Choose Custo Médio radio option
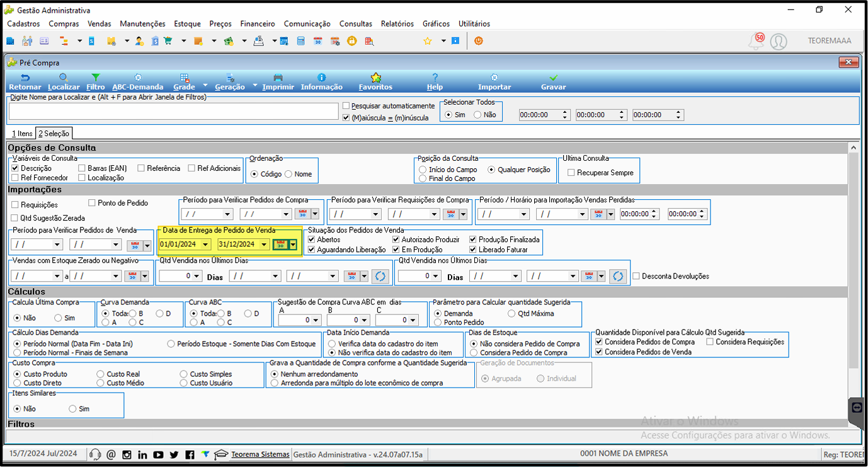 click(101, 383)
